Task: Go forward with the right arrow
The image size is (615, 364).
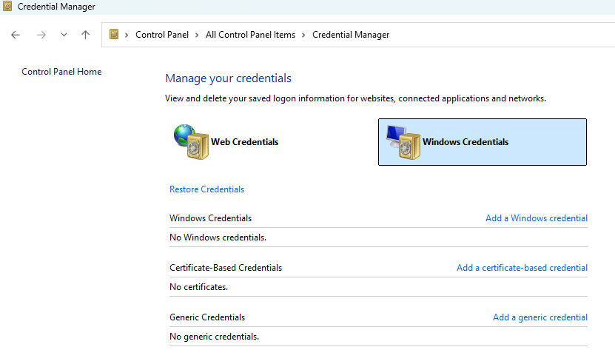Action: pyautogui.click(x=41, y=35)
